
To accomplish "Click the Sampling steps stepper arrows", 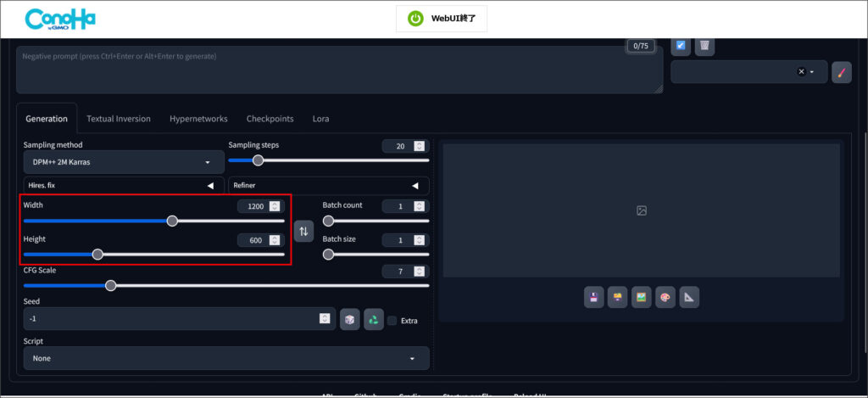I will click(419, 146).
